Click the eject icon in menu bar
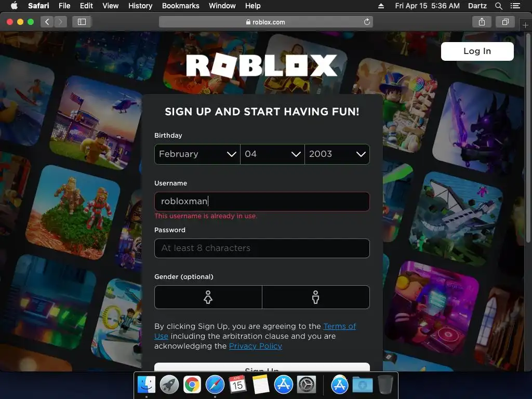532x399 pixels. (381, 6)
